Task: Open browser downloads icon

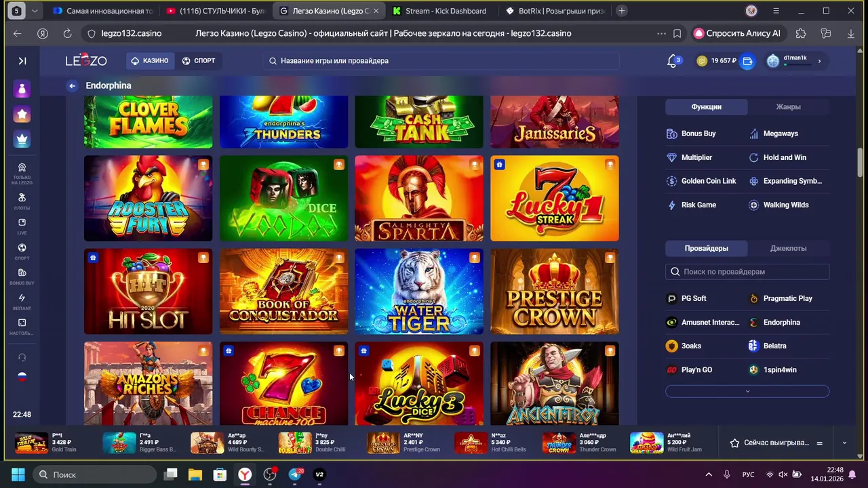Action: click(851, 33)
